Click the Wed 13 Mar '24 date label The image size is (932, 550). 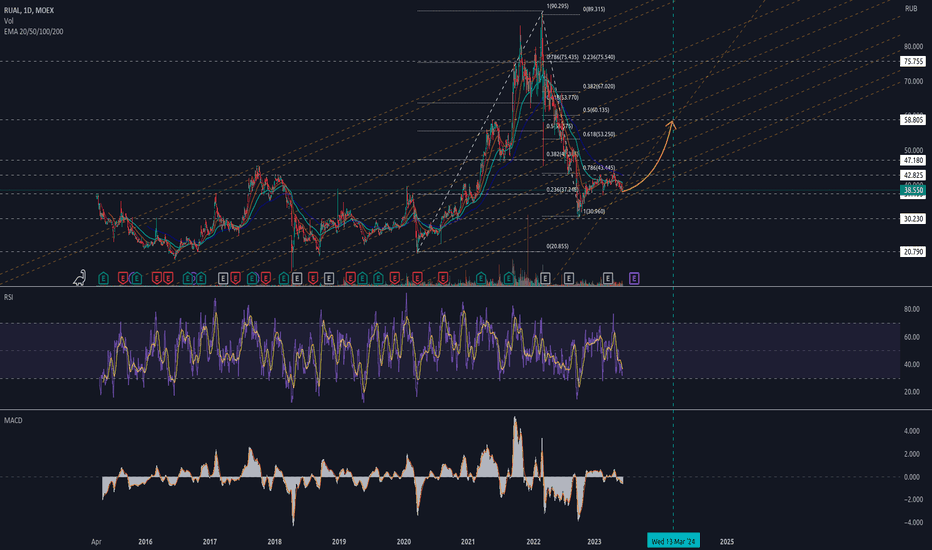click(x=673, y=541)
